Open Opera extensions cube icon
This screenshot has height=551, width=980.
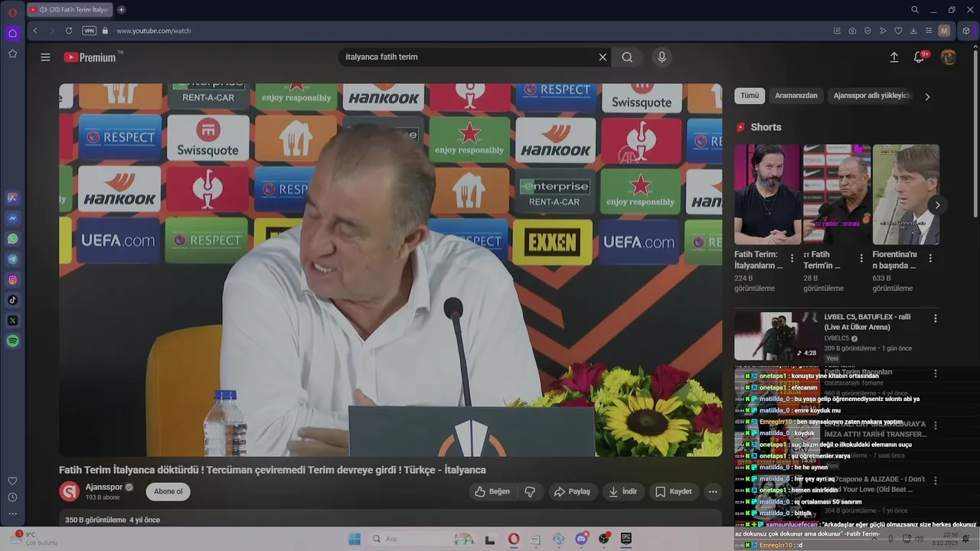coord(966,31)
